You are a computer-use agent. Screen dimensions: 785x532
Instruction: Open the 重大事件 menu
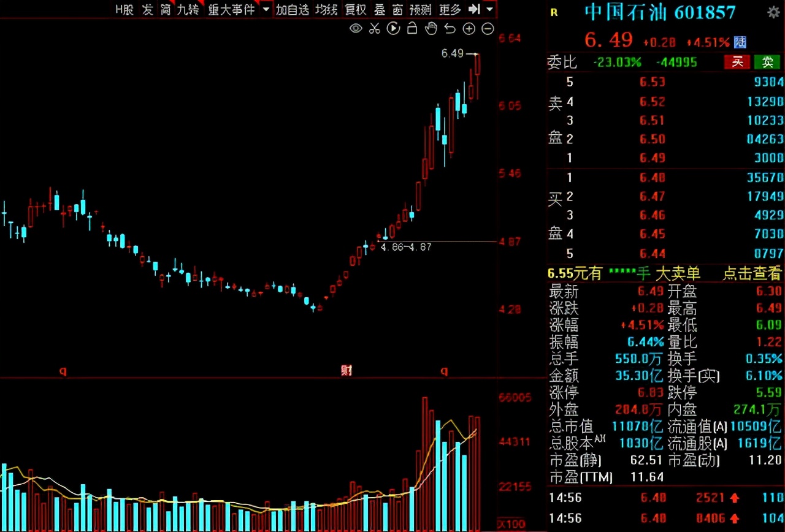pyautogui.click(x=231, y=9)
